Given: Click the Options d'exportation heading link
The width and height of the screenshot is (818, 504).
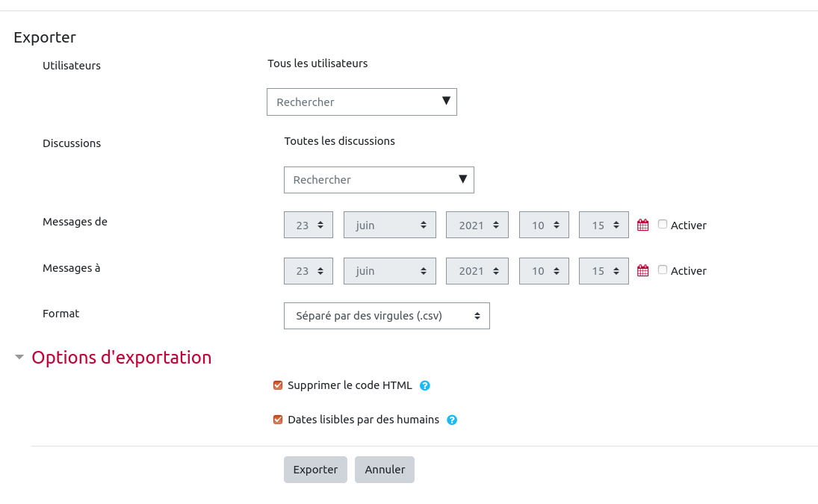Looking at the screenshot, I should pos(121,358).
